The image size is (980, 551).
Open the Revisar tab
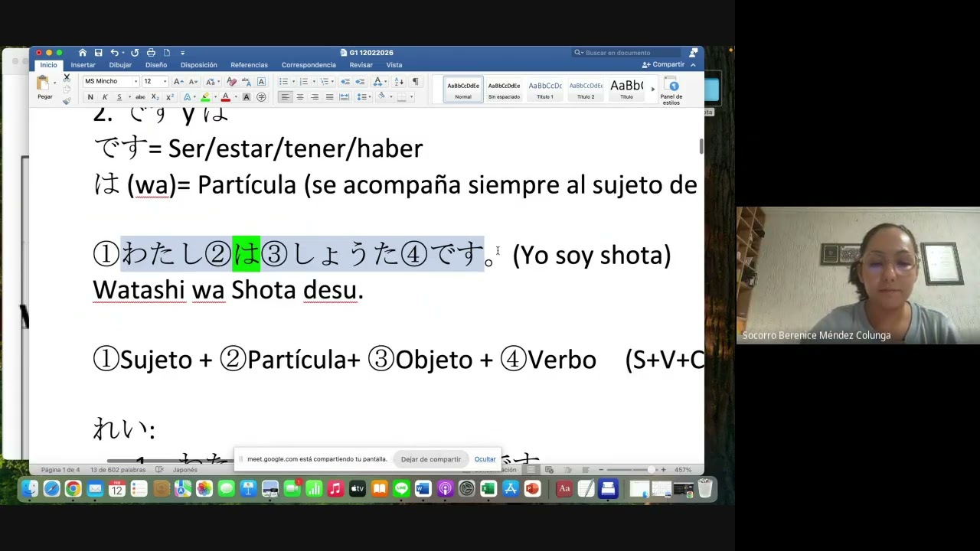(361, 65)
